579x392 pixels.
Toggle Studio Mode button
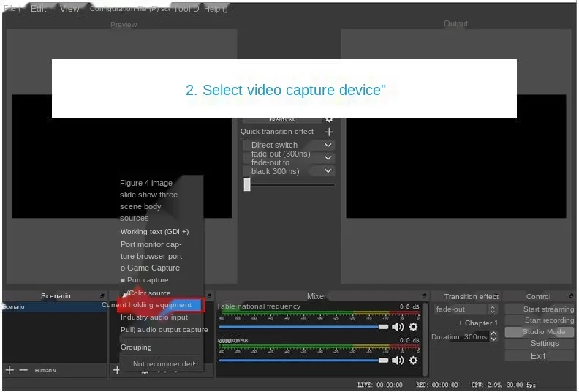click(540, 332)
